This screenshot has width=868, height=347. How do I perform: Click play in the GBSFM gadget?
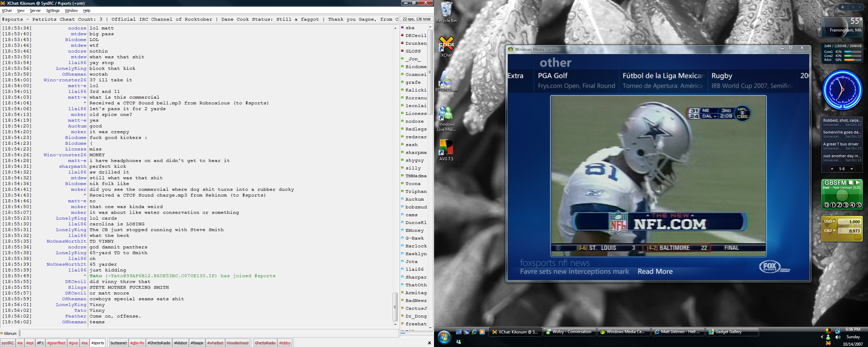pyautogui.click(x=857, y=183)
